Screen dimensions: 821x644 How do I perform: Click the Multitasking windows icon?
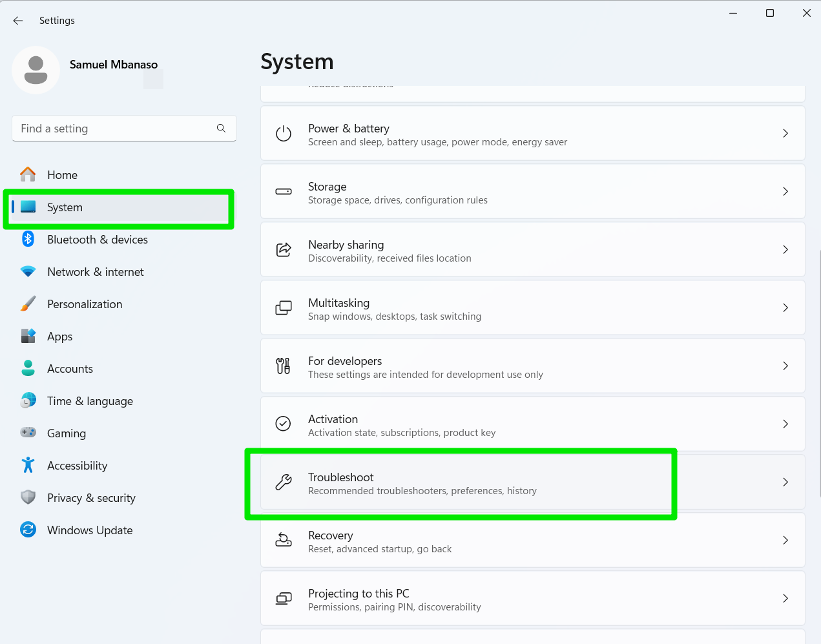[x=284, y=308]
